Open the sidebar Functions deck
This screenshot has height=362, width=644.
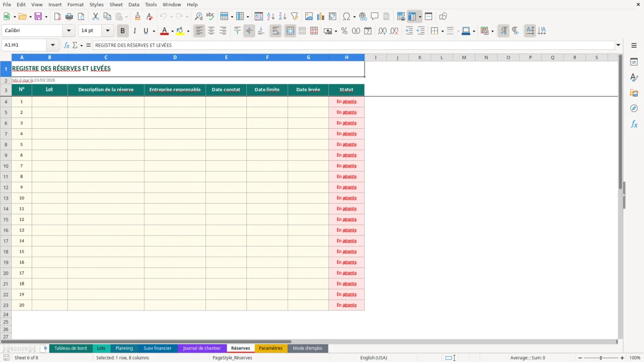coord(634,124)
